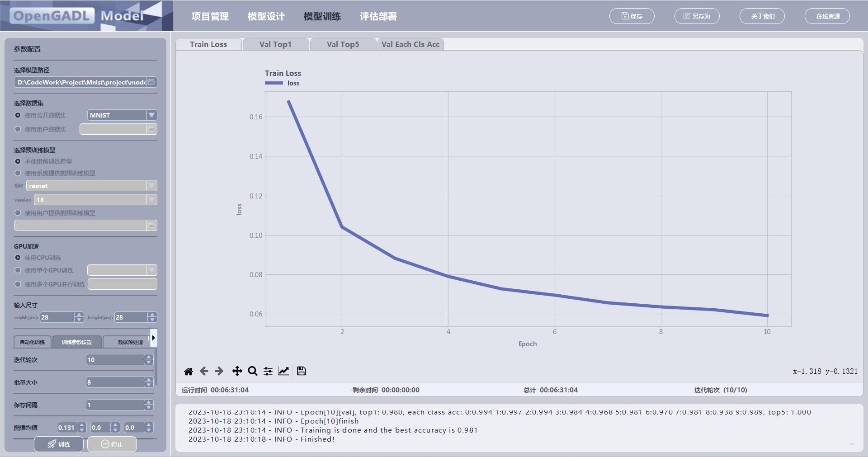Screen dimensions: 868x457
Task: Open subplot configuration sliders icon
Action: (268, 371)
